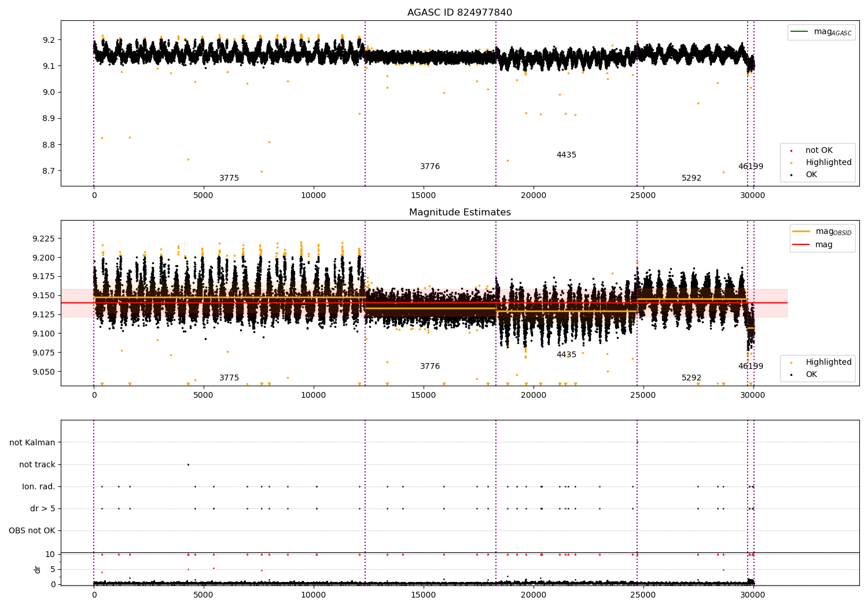This screenshot has width=868, height=608.
Task: Click obsid label 5292 in Magnitude Estimates plot
Action: [692, 378]
